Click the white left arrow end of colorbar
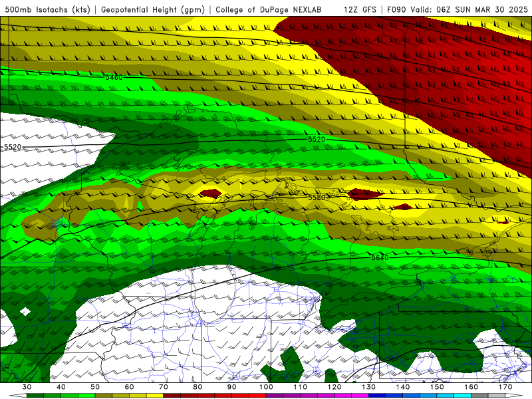Screen dimensions: 532x399 click(18, 395)
